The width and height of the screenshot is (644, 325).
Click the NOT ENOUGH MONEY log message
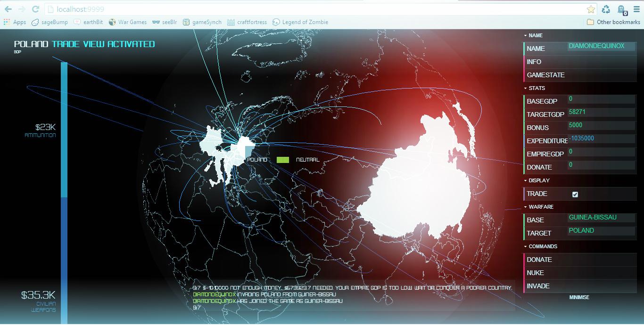coord(352,288)
